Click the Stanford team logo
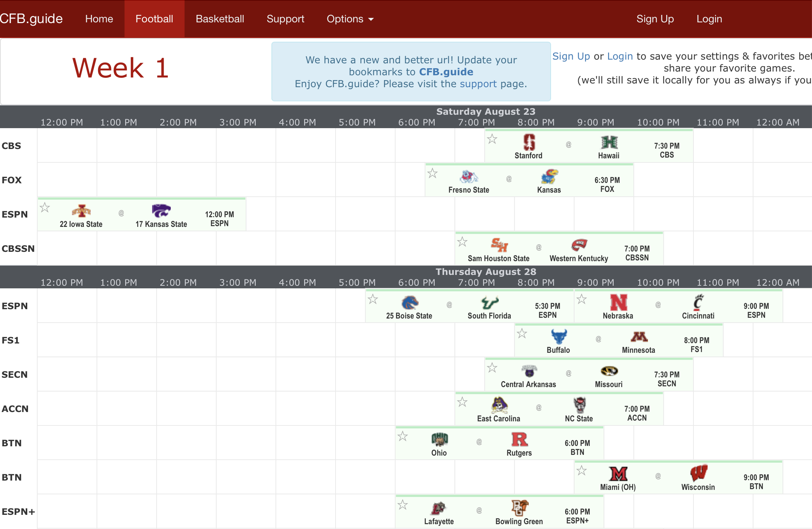This screenshot has height=529, width=812. pos(529,142)
